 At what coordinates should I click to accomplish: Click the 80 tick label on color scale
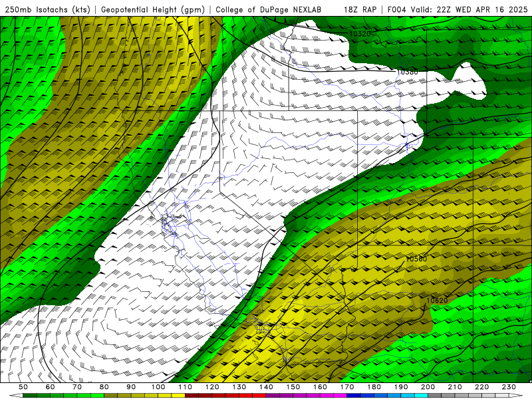click(x=104, y=387)
